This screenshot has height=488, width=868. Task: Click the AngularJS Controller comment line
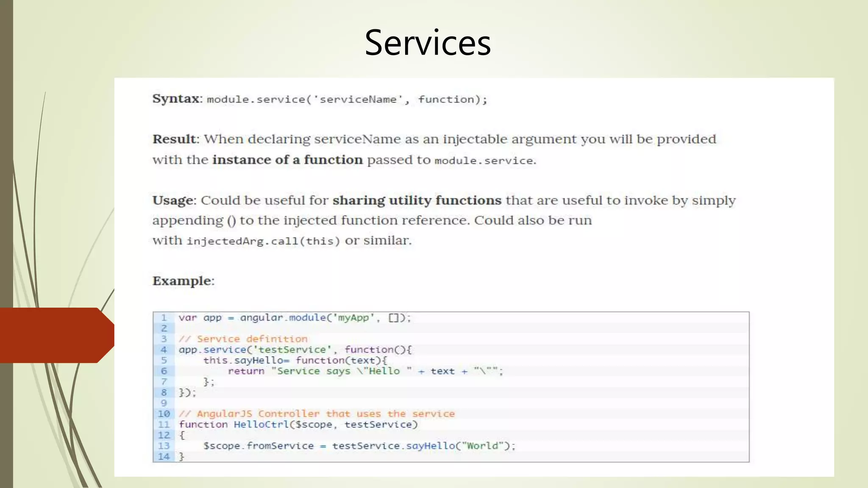pyautogui.click(x=317, y=414)
